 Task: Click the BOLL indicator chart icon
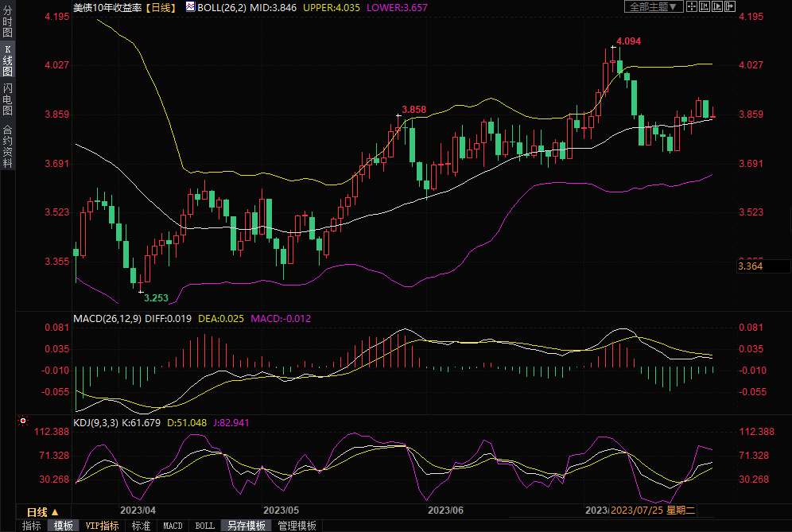(190, 6)
